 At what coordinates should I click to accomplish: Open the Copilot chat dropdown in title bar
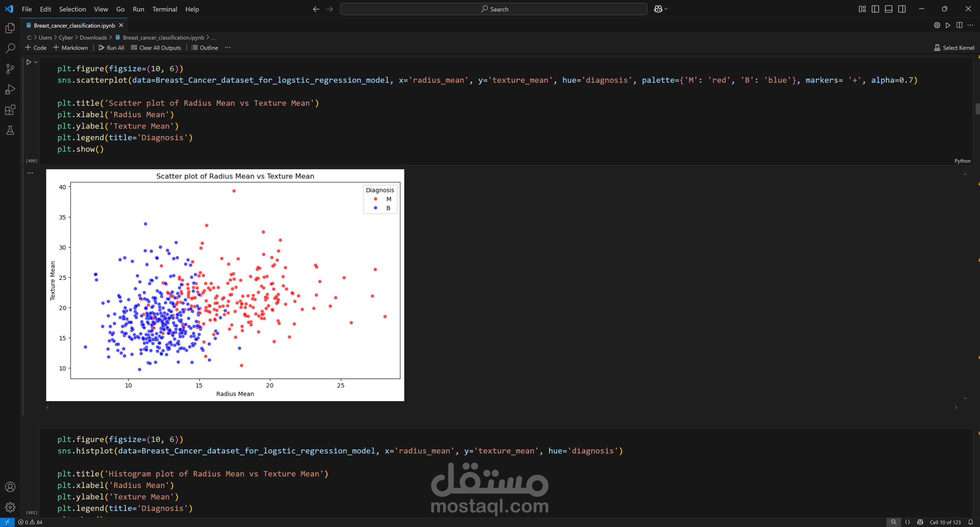pos(666,9)
